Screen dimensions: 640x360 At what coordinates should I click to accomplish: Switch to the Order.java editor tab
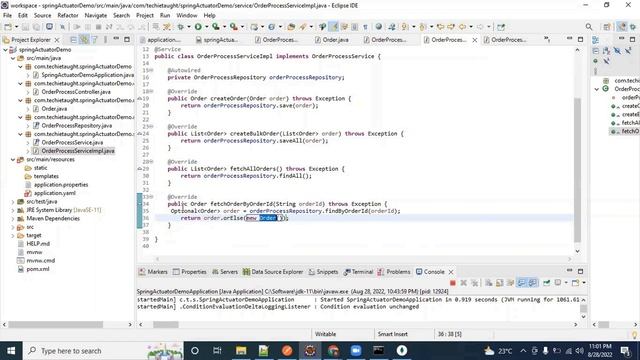point(331,40)
